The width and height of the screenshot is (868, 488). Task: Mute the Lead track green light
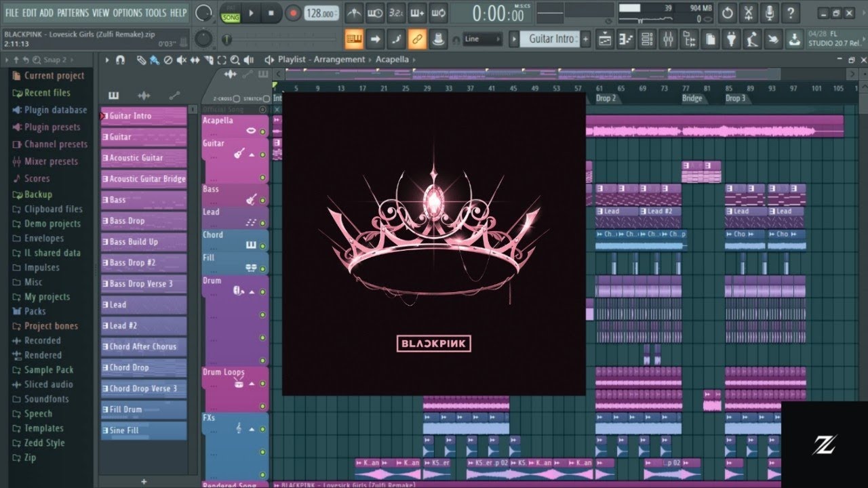click(x=262, y=222)
